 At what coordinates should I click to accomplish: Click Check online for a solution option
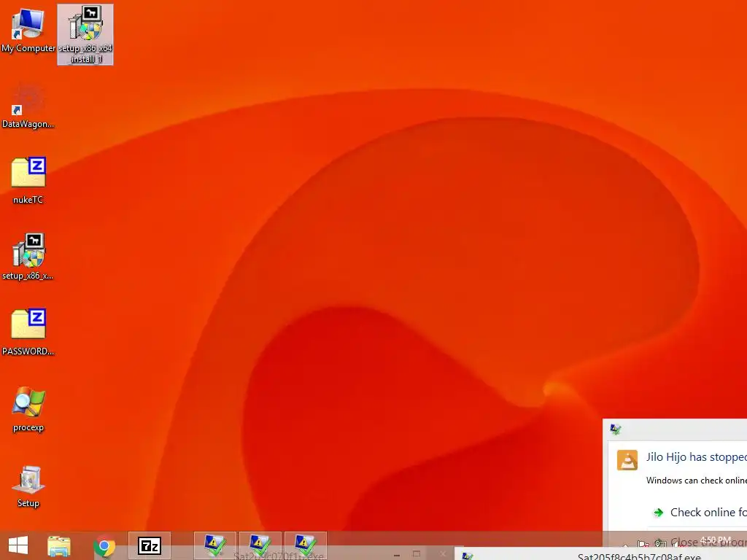(699, 513)
